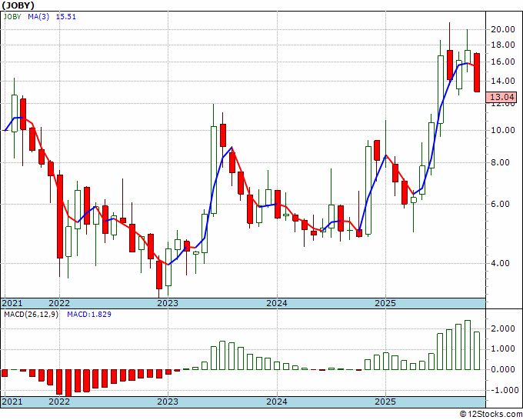Click the 2021 label on price chart axis
The height and width of the screenshot is (420, 523).
tap(12, 303)
